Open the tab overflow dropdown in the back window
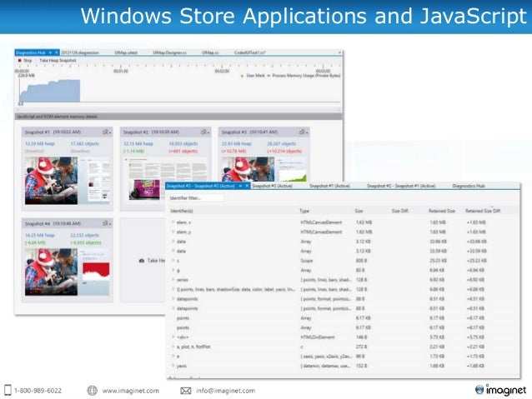 click(339, 52)
